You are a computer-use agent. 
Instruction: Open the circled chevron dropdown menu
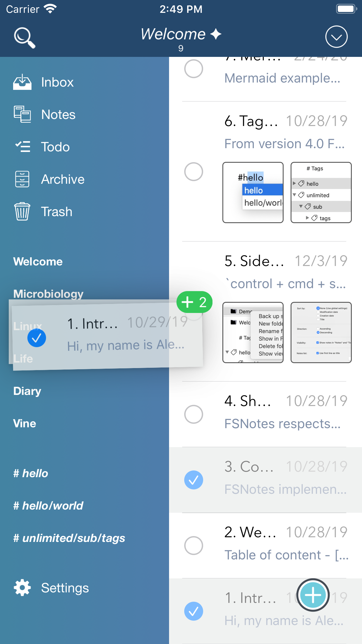coord(336,37)
